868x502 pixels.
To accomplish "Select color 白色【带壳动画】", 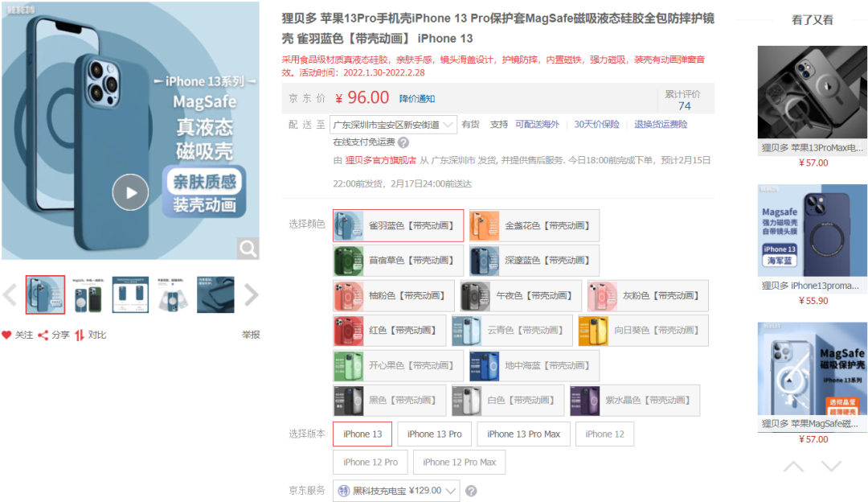I will click(x=508, y=400).
